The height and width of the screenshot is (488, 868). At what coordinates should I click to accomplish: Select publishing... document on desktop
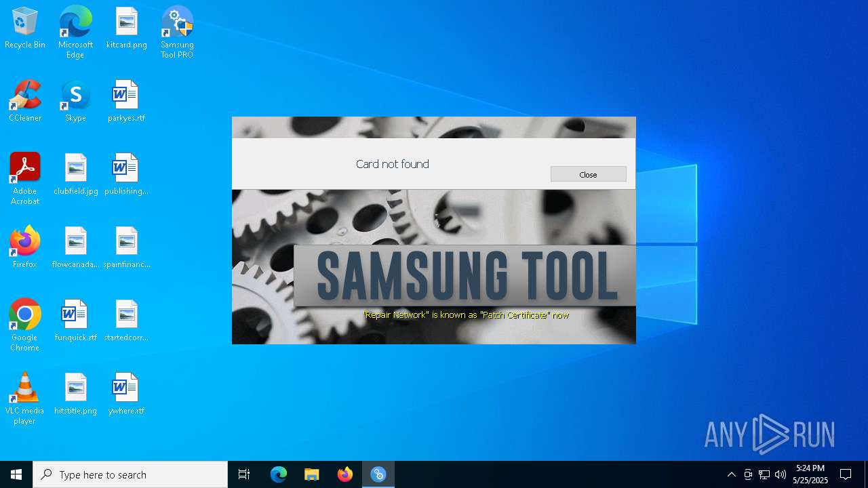click(x=126, y=175)
